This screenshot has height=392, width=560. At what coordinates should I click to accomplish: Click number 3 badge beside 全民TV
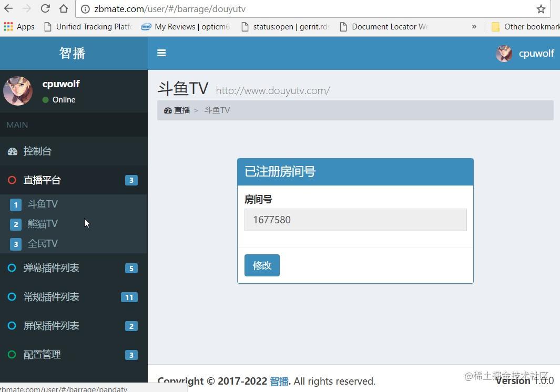15,244
